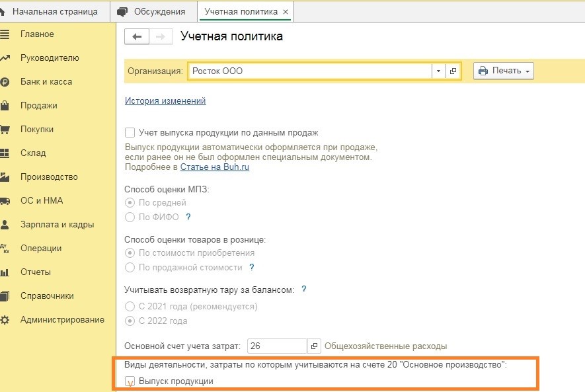Click Общехозяйственные расходы account description
This screenshot has height=392, width=585.
(x=386, y=346)
